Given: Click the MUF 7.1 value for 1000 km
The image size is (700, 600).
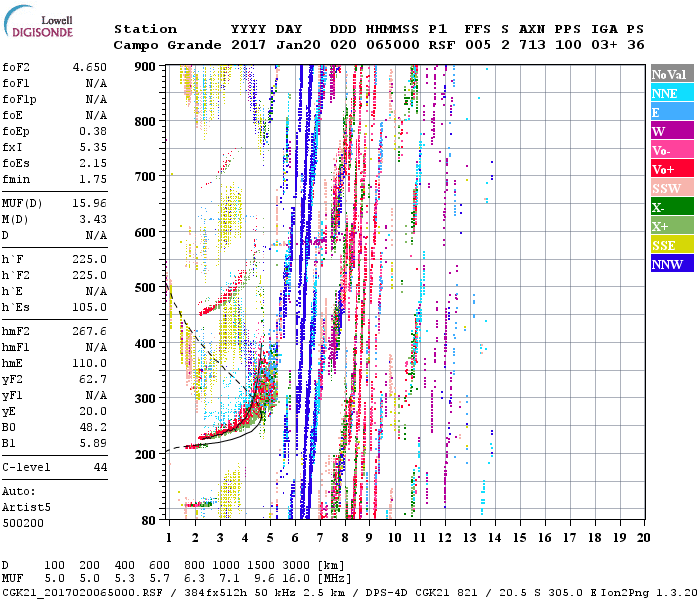Looking at the screenshot, I should point(229,578).
